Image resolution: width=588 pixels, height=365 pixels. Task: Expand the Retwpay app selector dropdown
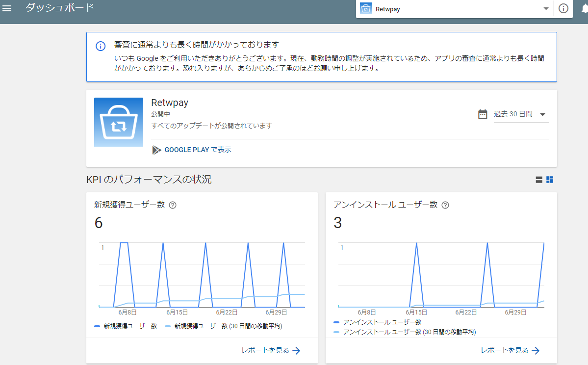[x=546, y=9]
